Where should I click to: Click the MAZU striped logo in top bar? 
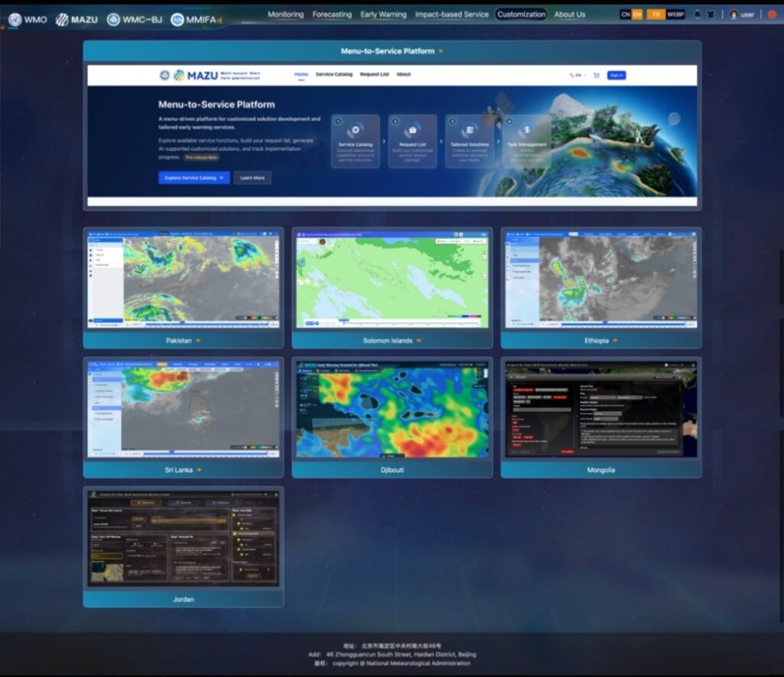[x=62, y=19]
